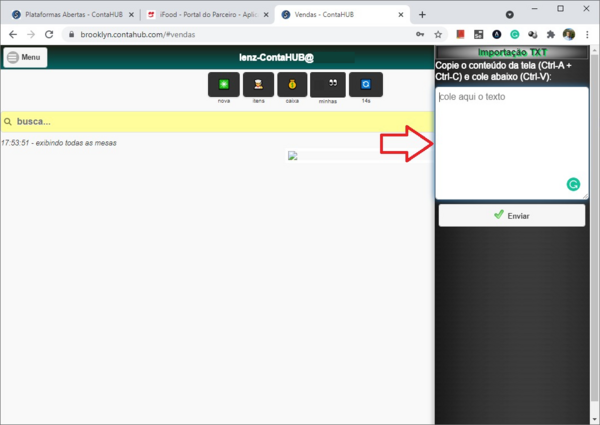Viewport: 600px width, 425px height.
Task: Click the password key icon in address bar
Action: click(420, 34)
